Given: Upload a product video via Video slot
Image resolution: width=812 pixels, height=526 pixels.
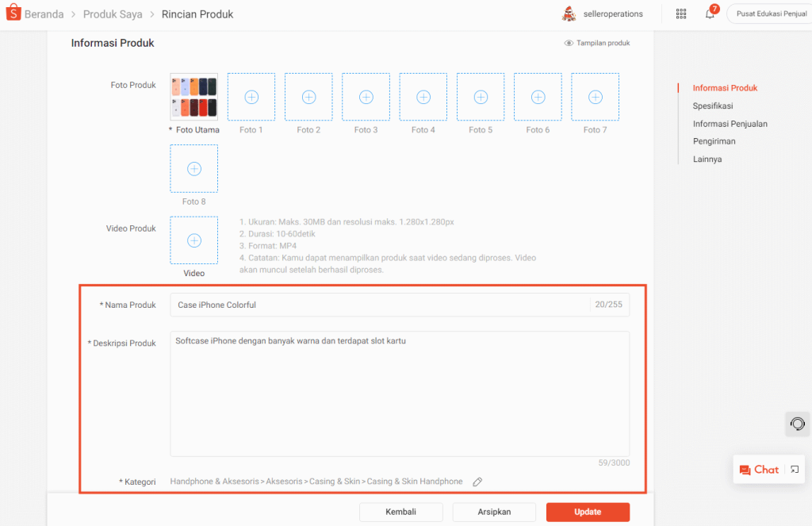Looking at the screenshot, I should (193, 240).
